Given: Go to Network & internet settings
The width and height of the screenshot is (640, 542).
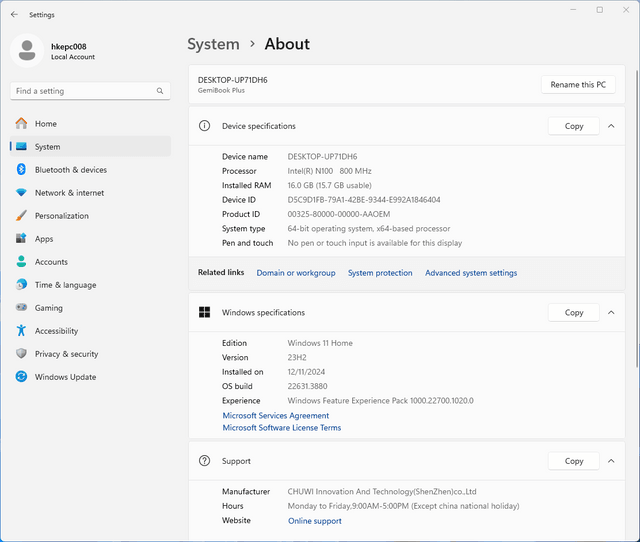Looking at the screenshot, I should coord(90,192).
